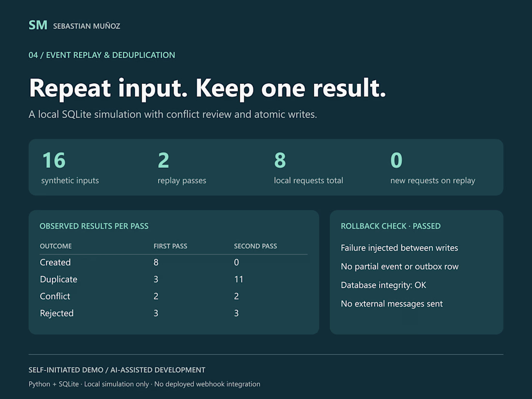Select the First Pass column header

170,246
